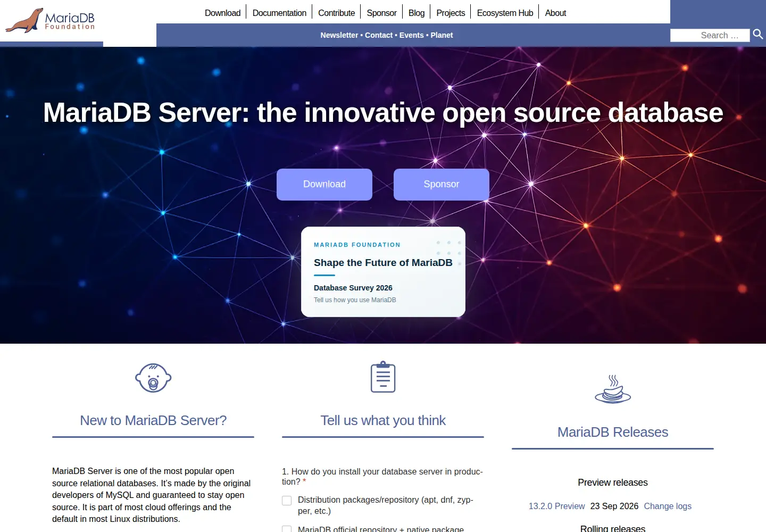Click the hero headline about innovative open source database
Screen dimensions: 766x532
tap(383, 113)
